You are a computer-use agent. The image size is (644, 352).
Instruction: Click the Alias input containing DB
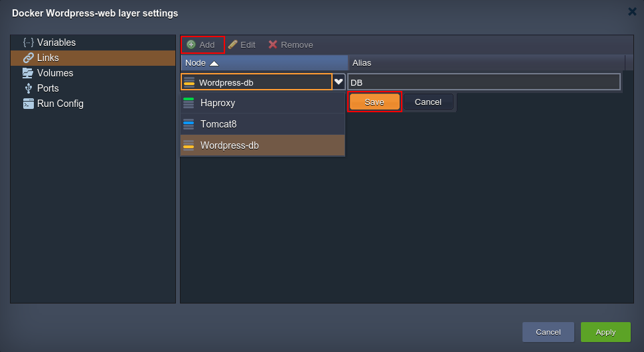tap(484, 82)
